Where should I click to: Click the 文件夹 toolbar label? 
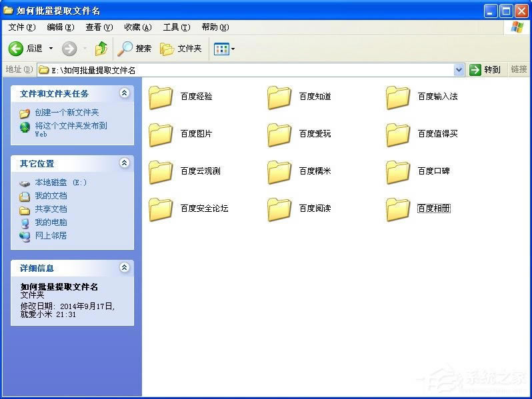[189, 49]
